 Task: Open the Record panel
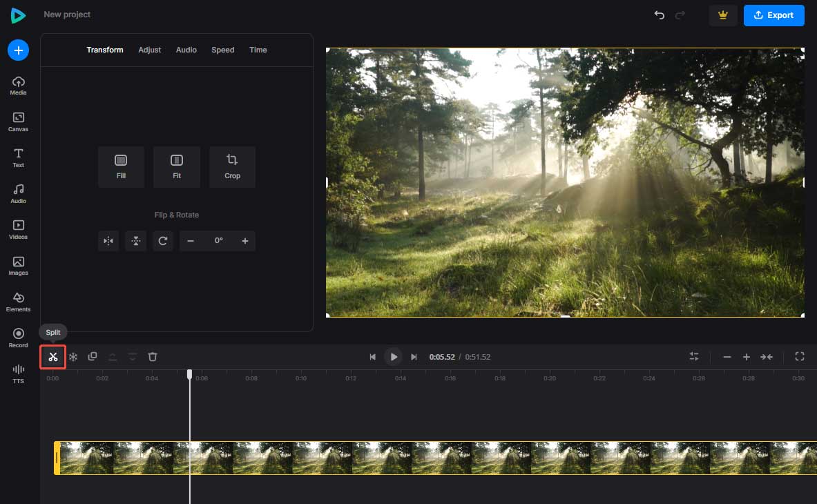(18, 338)
